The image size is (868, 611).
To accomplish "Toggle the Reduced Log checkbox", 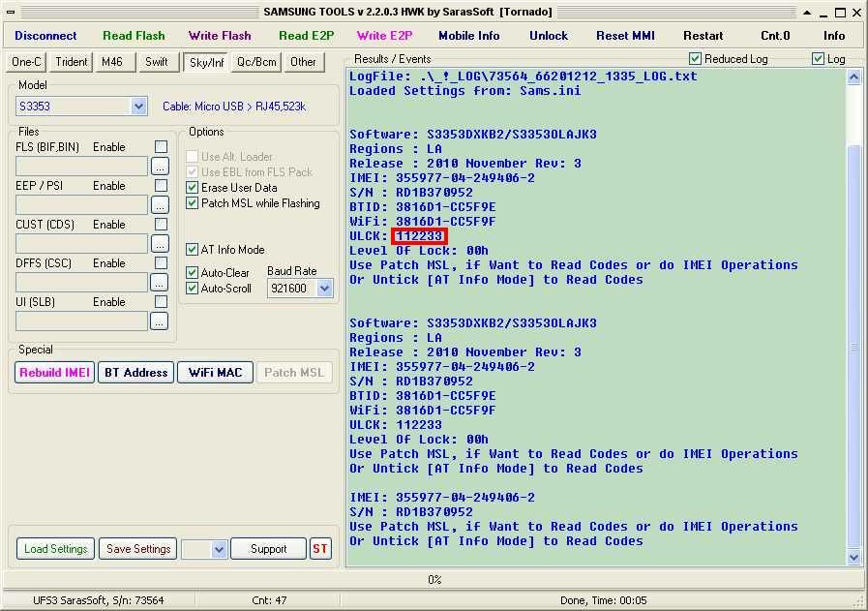I will coord(696,59).
